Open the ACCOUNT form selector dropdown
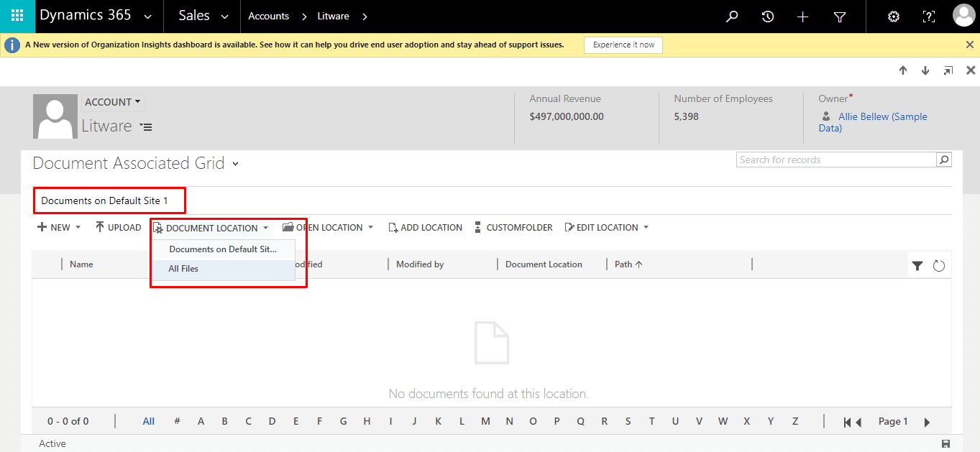The image size is (980, 452). tap(113, 102)
